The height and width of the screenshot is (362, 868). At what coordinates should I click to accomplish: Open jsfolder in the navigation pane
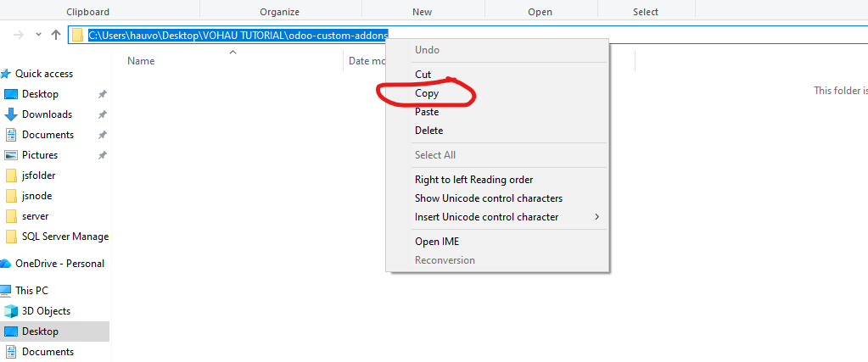tap(38, 175)
